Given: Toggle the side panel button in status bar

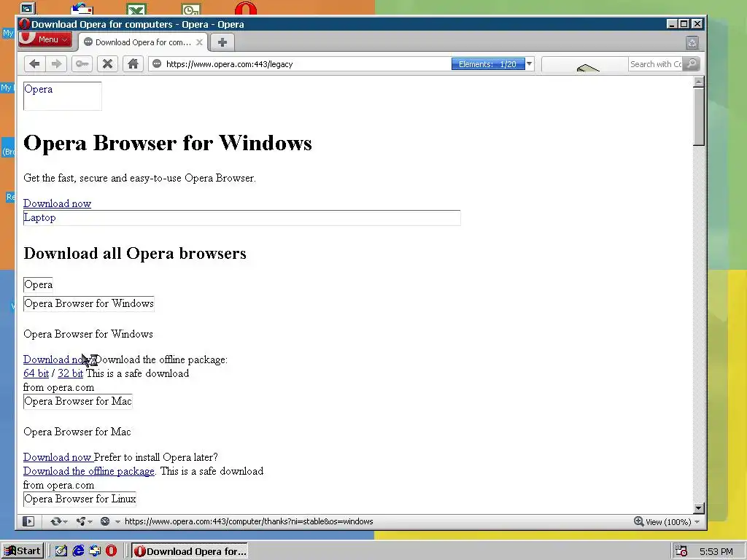Looking at the screenshot, I should point(28,521).
